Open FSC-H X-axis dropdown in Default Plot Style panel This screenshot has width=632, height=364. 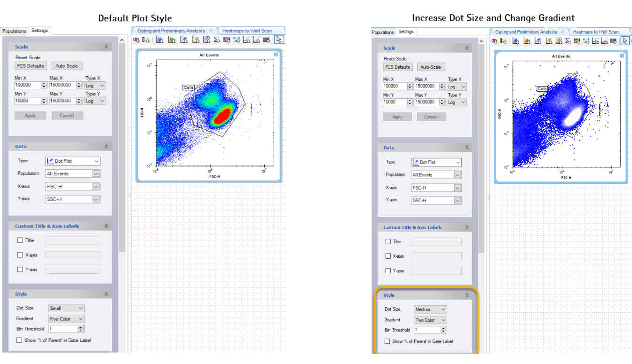[x=73, y=187]
